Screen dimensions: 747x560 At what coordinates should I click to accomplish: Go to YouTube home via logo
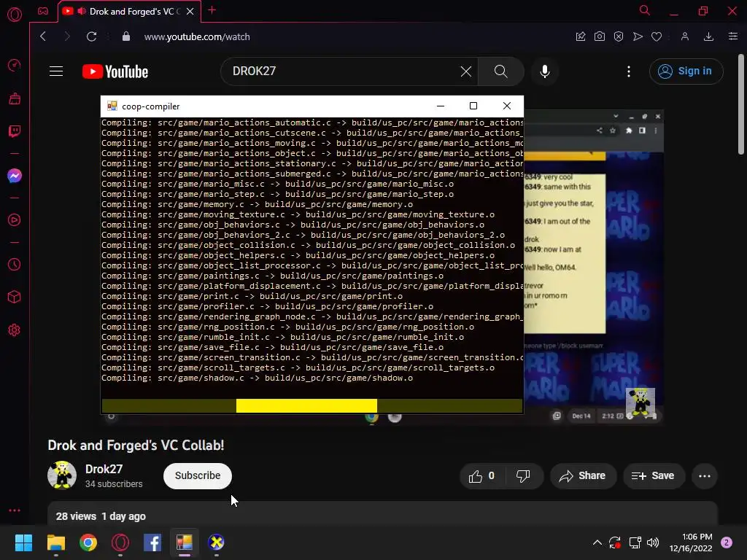pos(115,71)
